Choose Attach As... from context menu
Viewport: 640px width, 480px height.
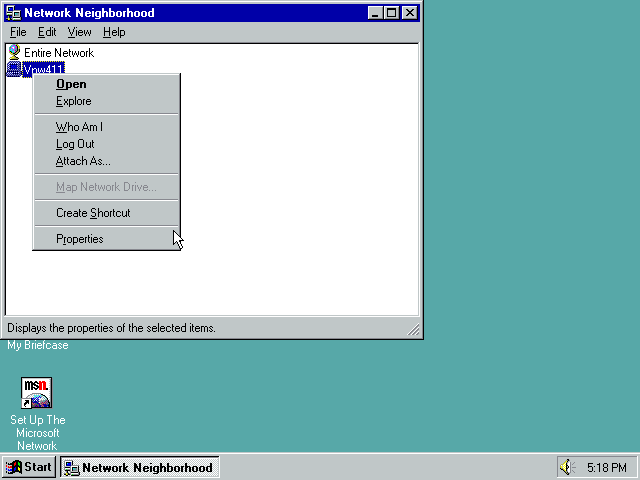[x=107, y=161]
